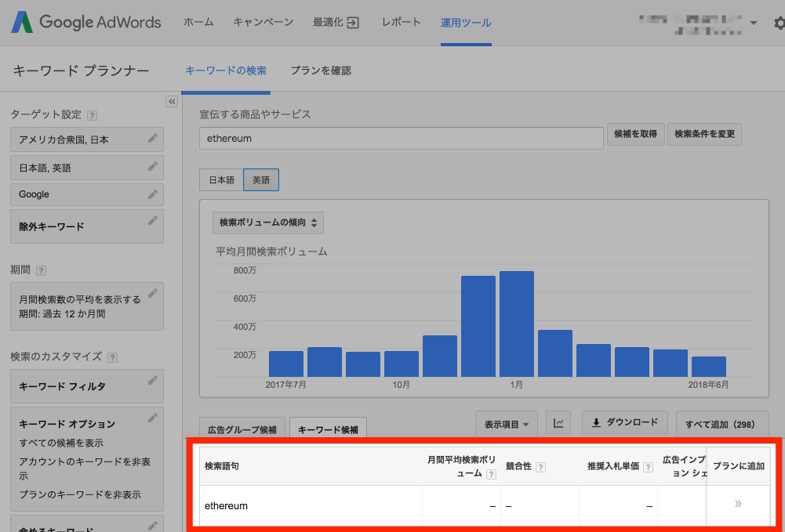Sort by 競合性 column header
The width and height of the screenshot is (785, 532).
518,466
